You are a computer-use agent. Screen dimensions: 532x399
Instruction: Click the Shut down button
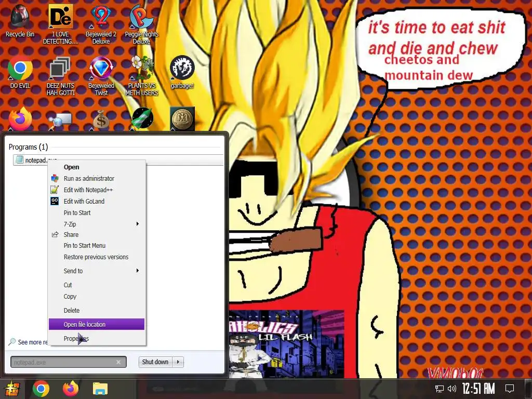coord(155,362)
